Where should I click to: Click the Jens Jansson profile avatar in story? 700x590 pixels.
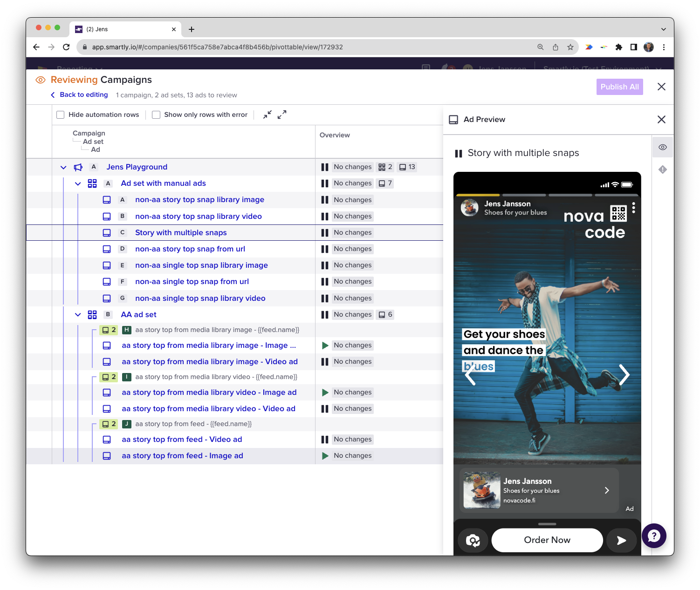pyautogui.click(x=470, y=208)
